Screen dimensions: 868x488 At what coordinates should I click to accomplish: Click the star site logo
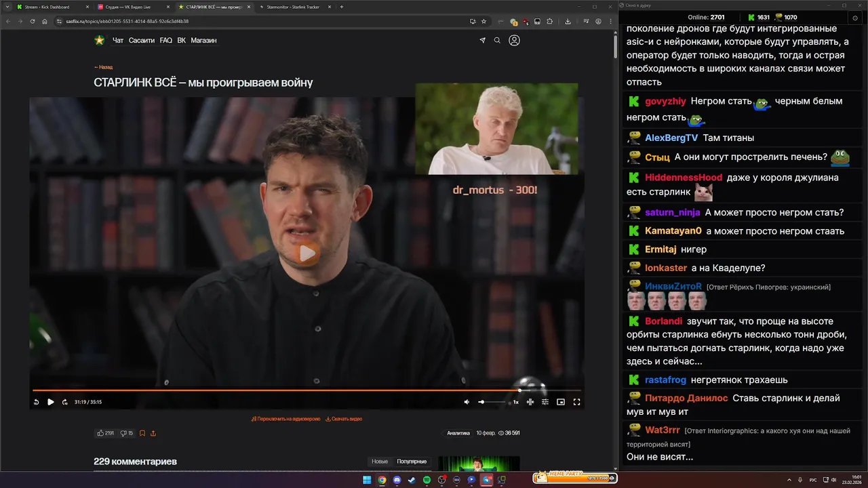point(100,40)
